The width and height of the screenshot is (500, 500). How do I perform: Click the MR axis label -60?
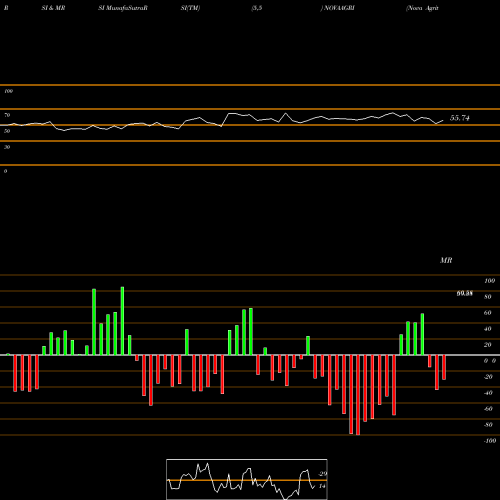pos(488,409)
